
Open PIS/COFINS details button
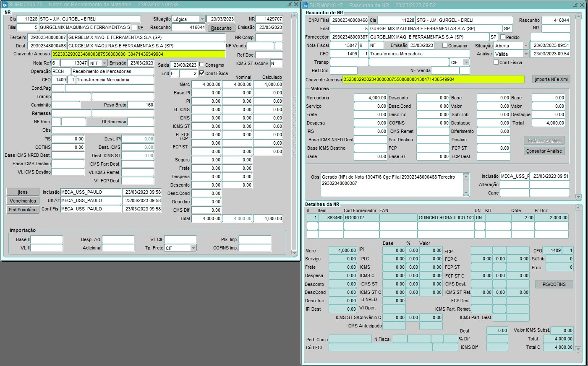pyautogui.click(x=554, y=284)
